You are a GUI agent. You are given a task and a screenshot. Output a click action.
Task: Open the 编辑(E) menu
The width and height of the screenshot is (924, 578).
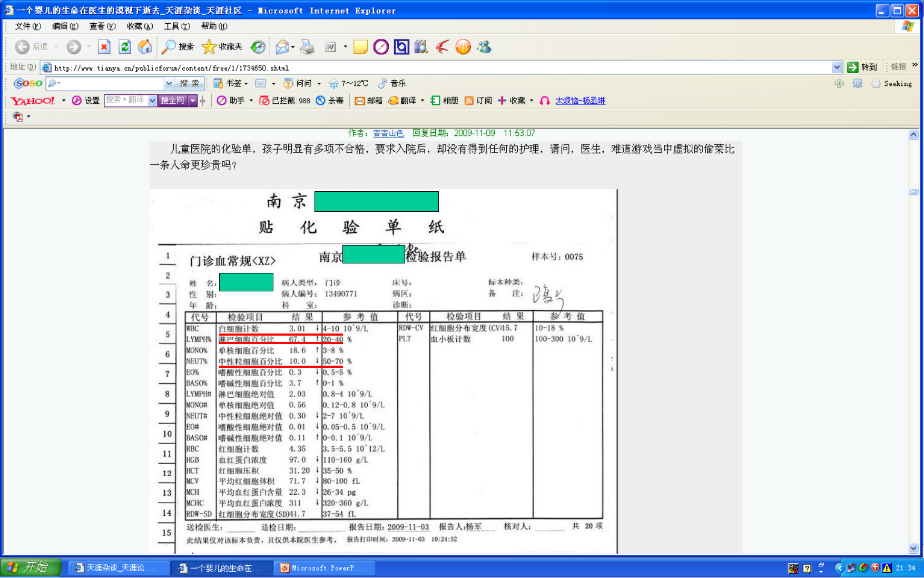(65, 26)
